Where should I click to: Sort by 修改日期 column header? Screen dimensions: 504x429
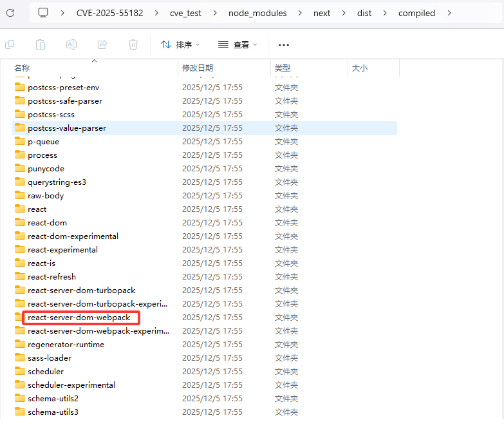click(198, 68)
